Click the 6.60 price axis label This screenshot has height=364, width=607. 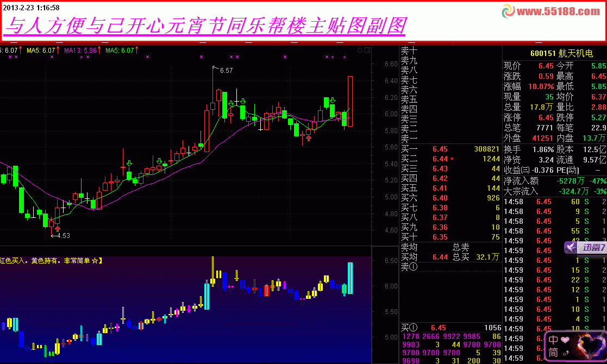(x=391, y=64)
